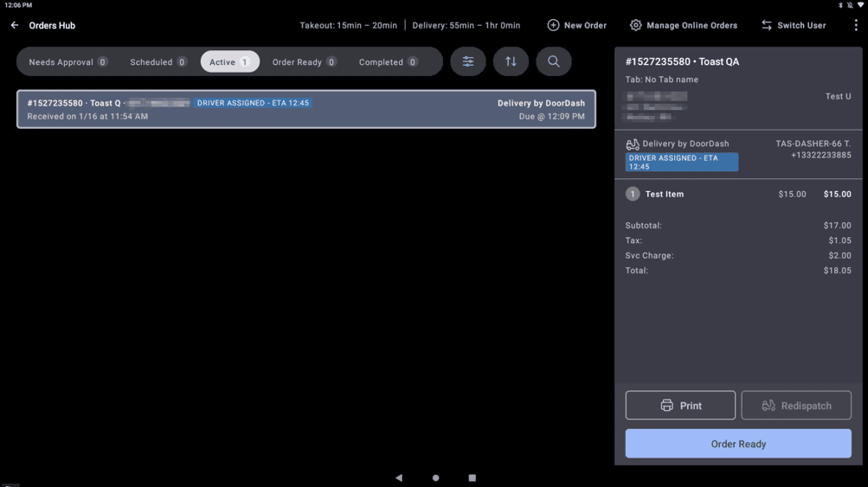This screenshot has width=868, height=487.
Task: Click the delivery scooter icon beside DoorDash
Action: (633, 144)
